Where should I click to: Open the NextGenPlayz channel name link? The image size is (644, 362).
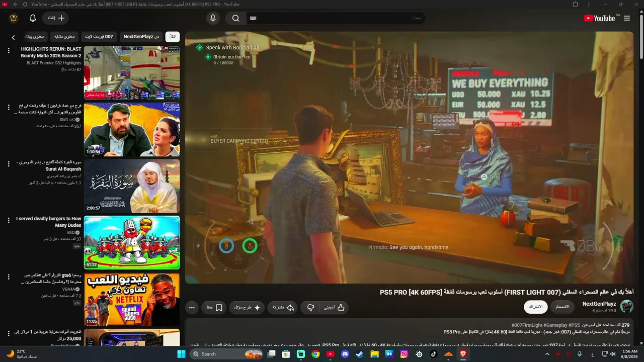click(599, 304)
